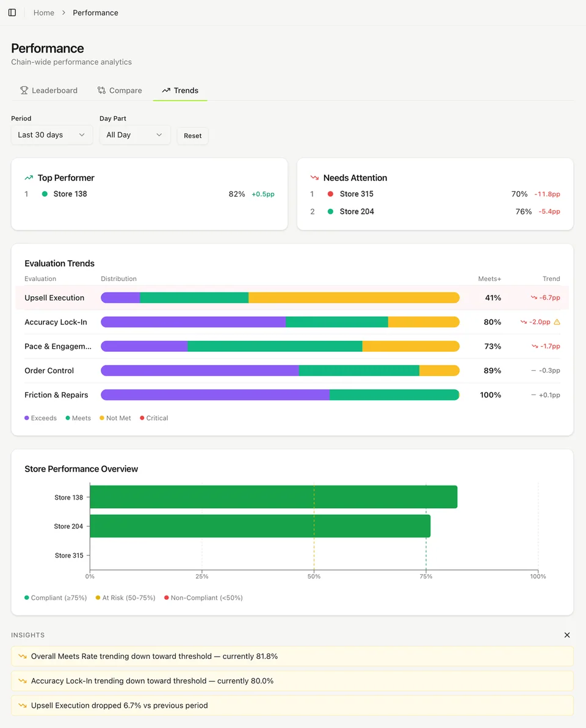Click the Trends arrow icon in tab
This screenshot has width=586, height=728.
(x=166, y=90)
